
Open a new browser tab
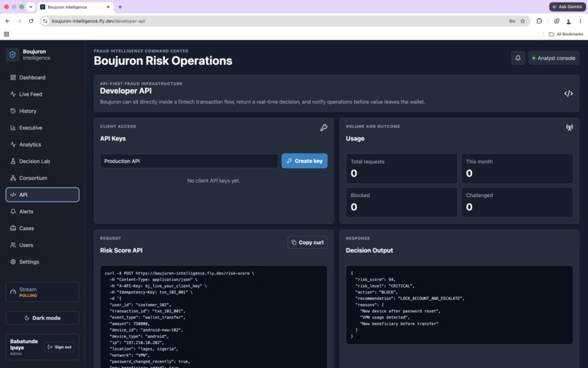pos(120,7)
